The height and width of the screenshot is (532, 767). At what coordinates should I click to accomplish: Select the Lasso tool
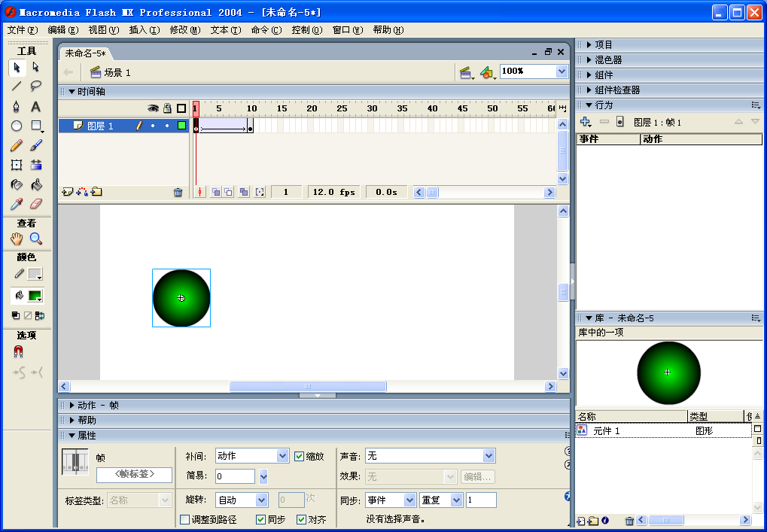[36, 87]
